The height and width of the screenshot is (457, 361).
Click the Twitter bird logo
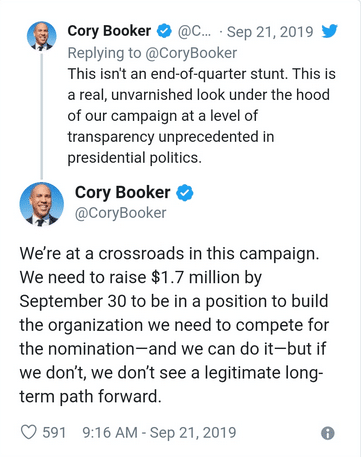330,31
